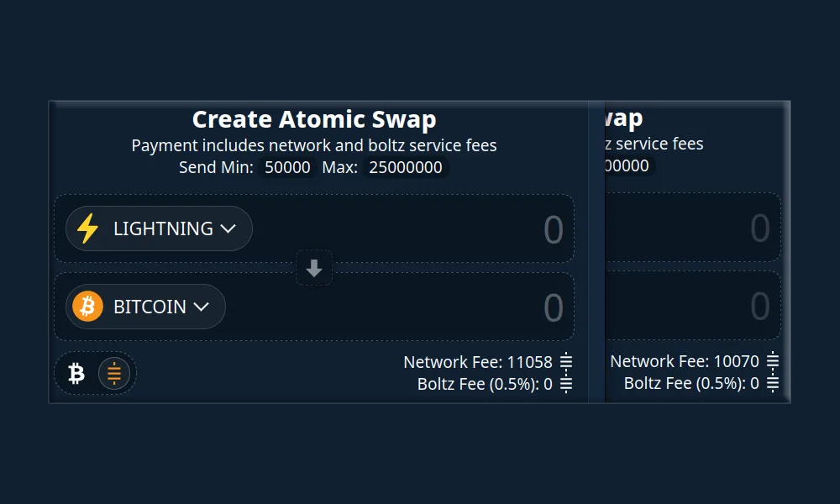This screenshot has height=504, width=840.
Task: Click the slider icon next to Network Fee 10070
Action: click(773, 361)
